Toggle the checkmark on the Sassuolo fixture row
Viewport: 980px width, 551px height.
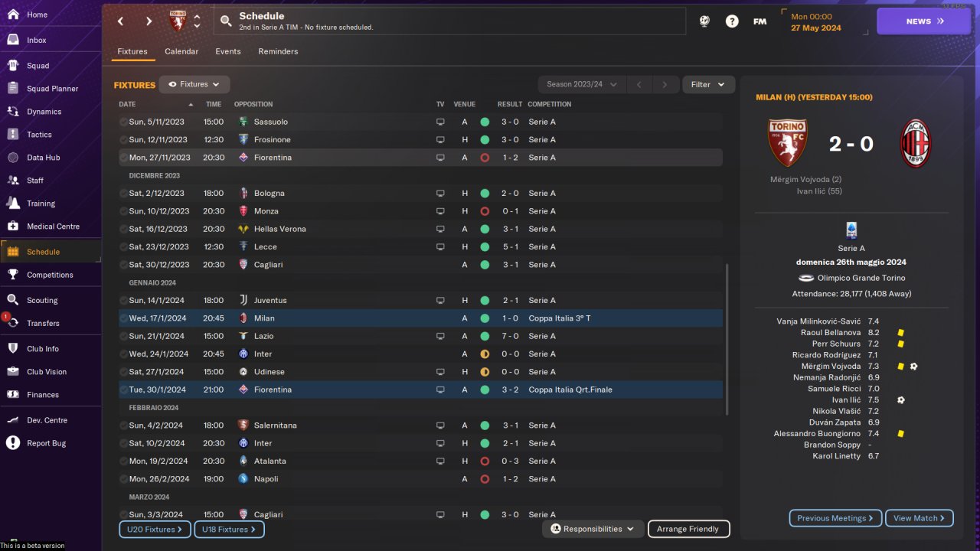tap(123, 122)
